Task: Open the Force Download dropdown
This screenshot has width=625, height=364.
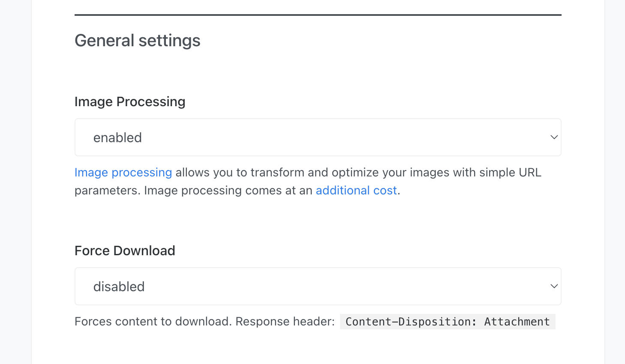Action: [x=317, y=286]
